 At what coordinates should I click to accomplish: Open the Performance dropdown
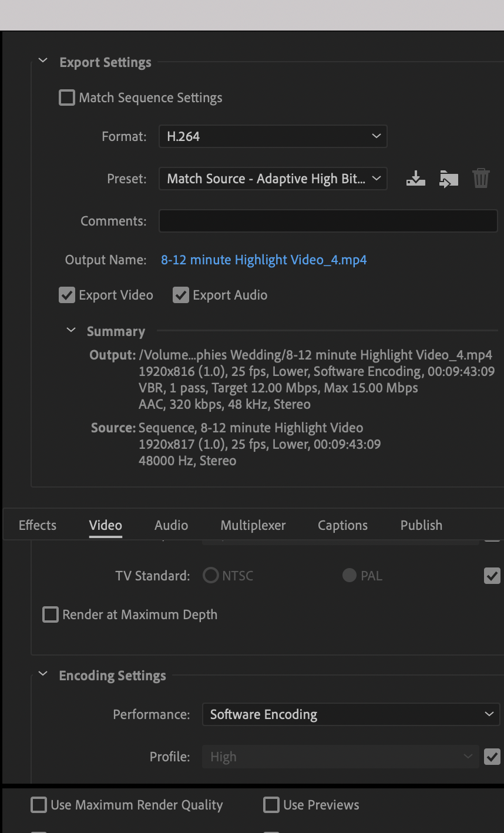coord(351,714)
